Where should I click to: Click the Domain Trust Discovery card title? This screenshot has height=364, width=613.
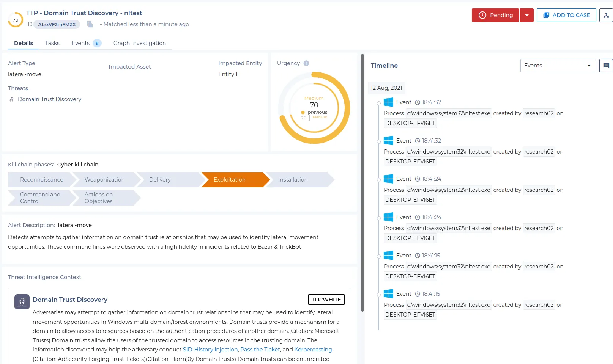[x=70, y=300]
